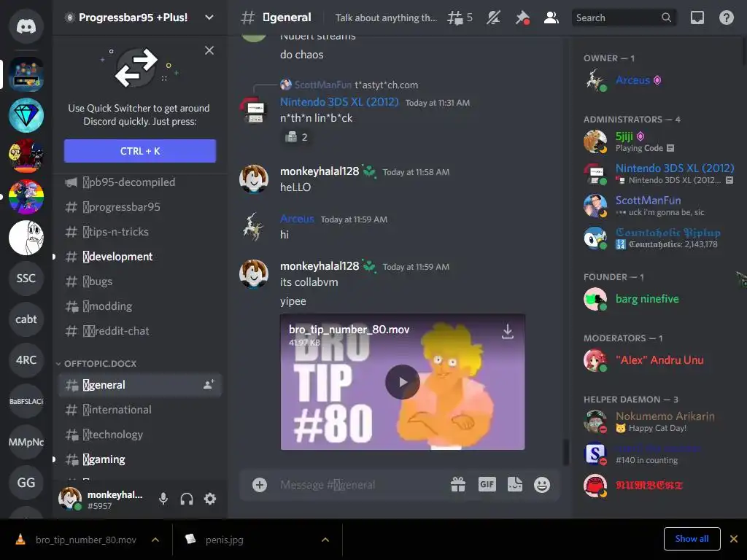Open options arrow for penis.jpg download
The width and height of the screenshot is (747, 560).
pos(325,540)
